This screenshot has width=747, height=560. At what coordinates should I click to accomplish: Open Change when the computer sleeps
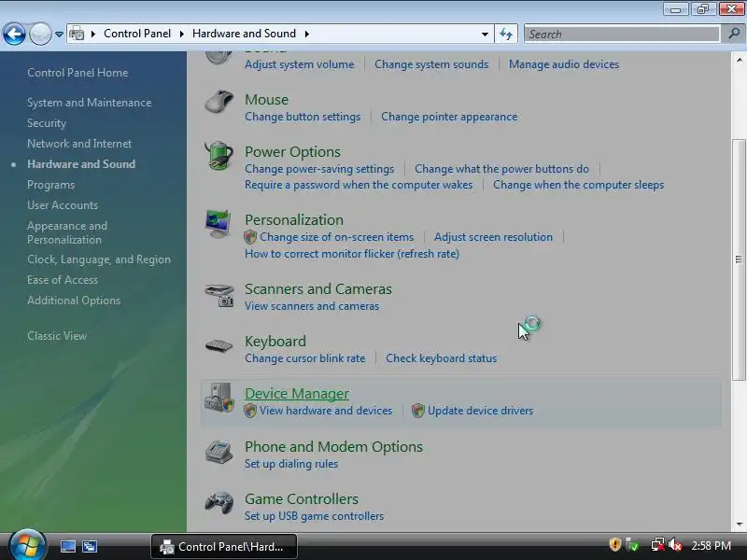tap(578, 185)
